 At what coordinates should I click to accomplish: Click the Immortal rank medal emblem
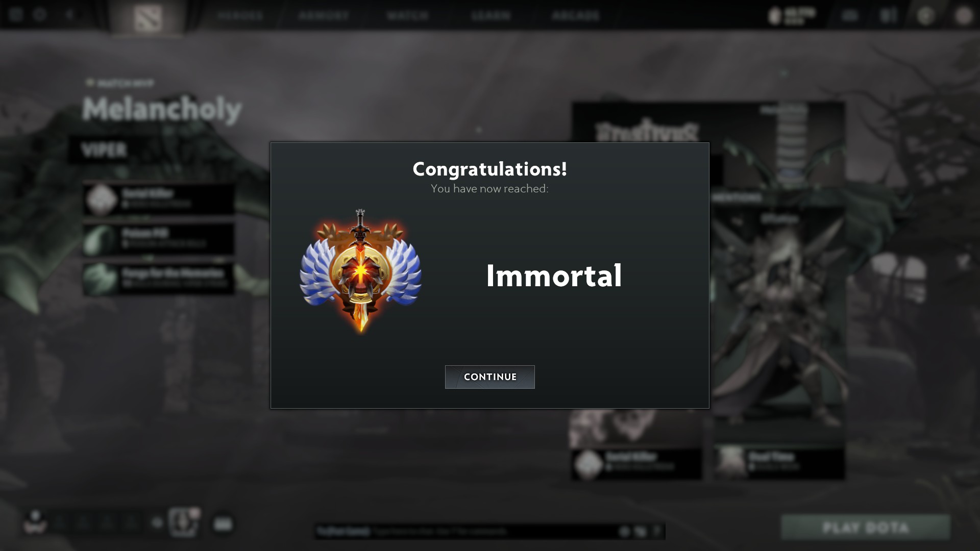360,271
